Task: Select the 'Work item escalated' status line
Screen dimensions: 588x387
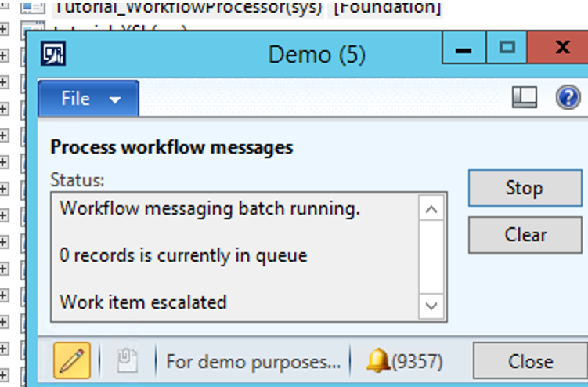Action: click(x=142, y=302)
